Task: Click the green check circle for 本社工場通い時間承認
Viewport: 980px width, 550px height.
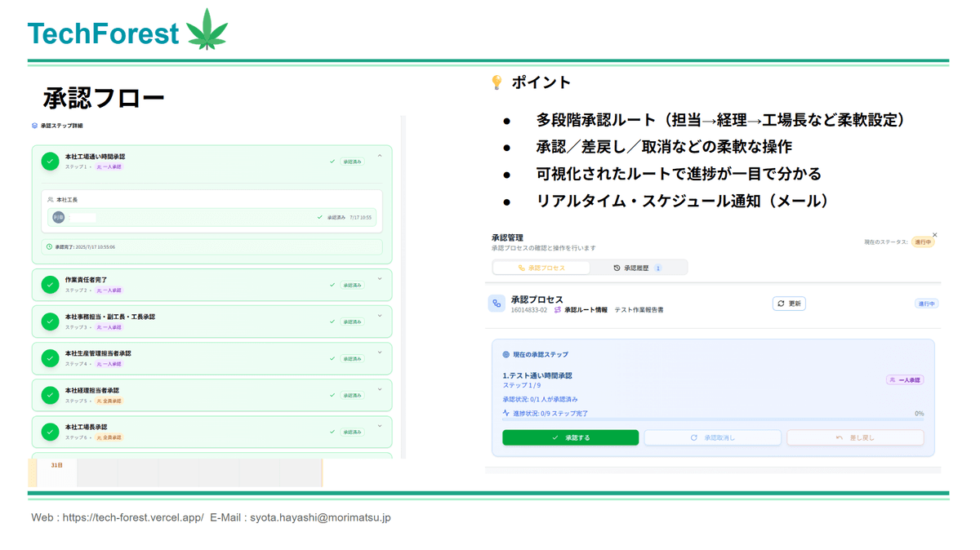Action: coord(50,162)
